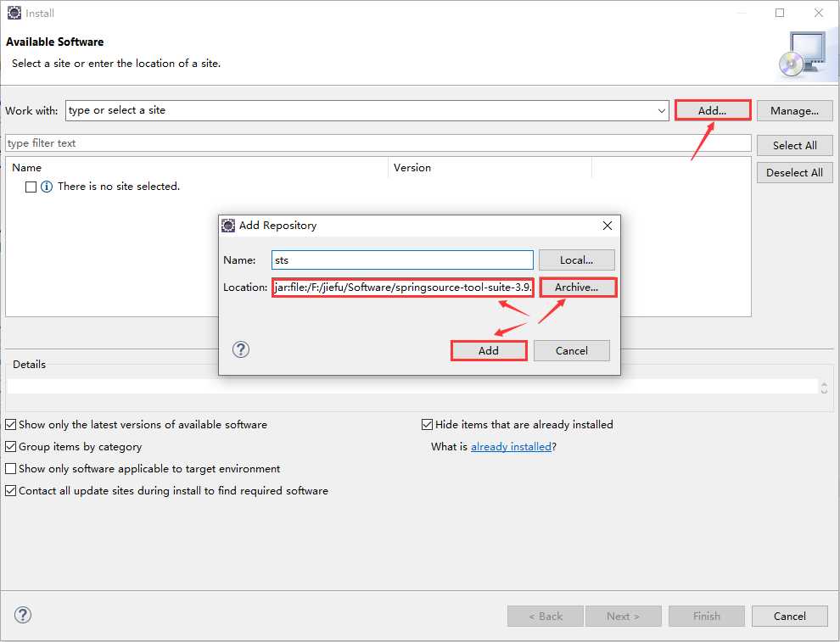Click the help icon in Add Repository dialog
The image size is (840, 642).
(241, 349)
